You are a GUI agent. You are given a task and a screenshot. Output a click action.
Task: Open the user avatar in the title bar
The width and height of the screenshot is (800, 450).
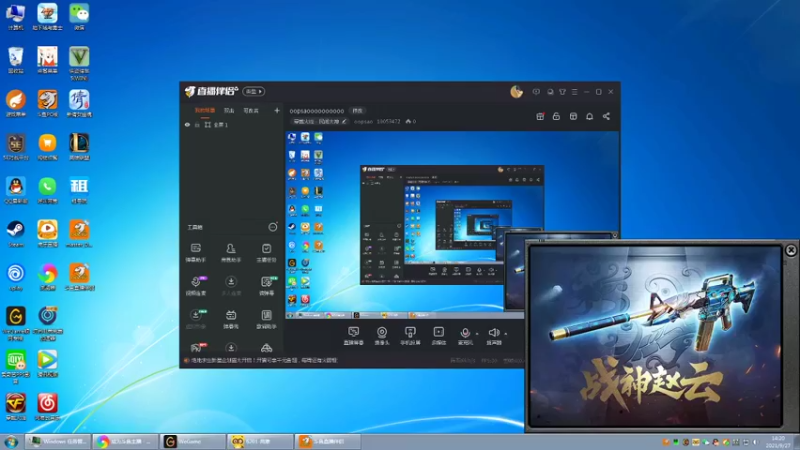(x=516, y=92)
